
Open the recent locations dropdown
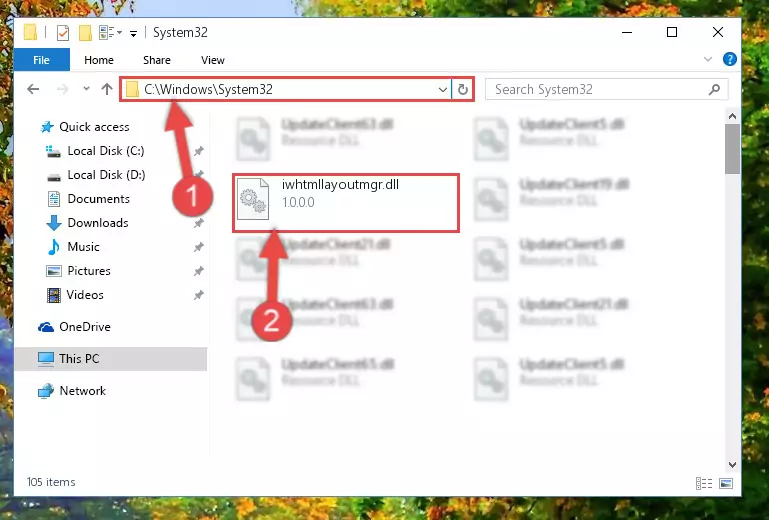86,89
